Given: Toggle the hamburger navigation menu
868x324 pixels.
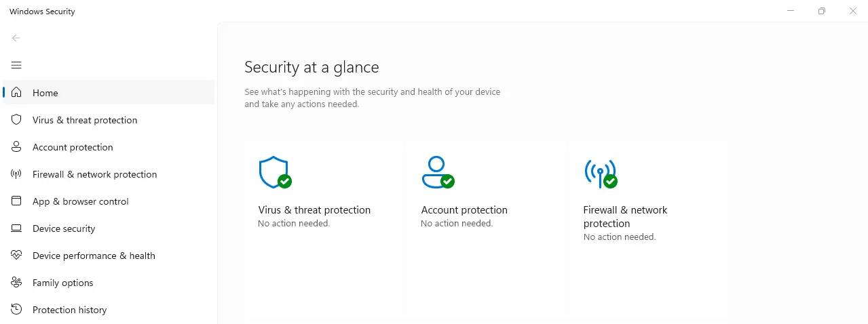Looking at the screenshot, I should [17, 65].
